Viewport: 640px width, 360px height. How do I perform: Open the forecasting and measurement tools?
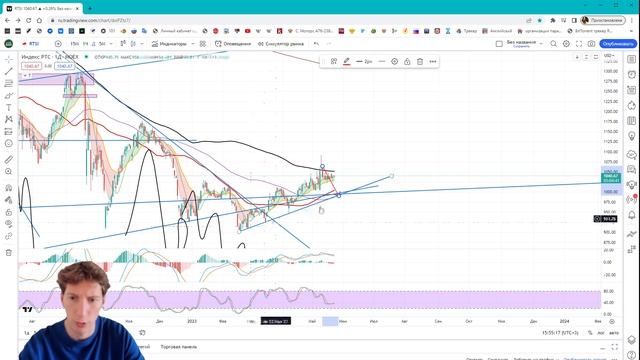click(8, 131)
